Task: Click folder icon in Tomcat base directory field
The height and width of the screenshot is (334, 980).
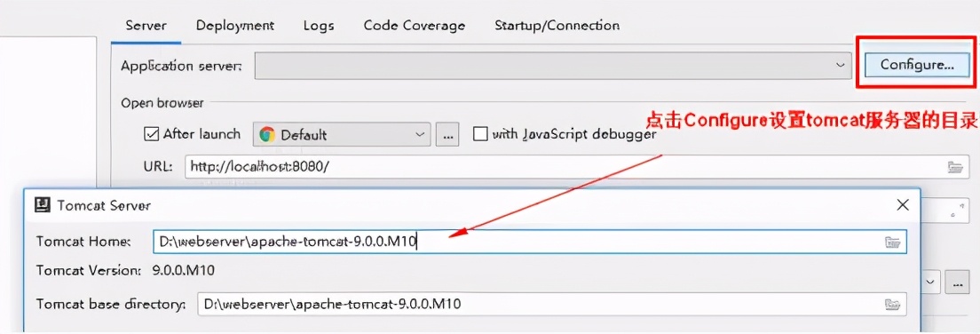Action: tap(892, 305)
